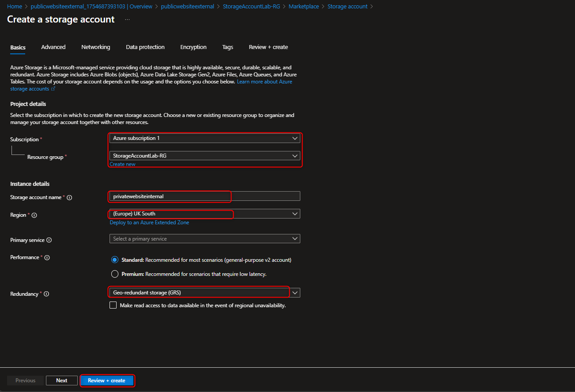The image size is (575, 392).
Task: Click the info icon next to Primary service
Action: [49, 240]
